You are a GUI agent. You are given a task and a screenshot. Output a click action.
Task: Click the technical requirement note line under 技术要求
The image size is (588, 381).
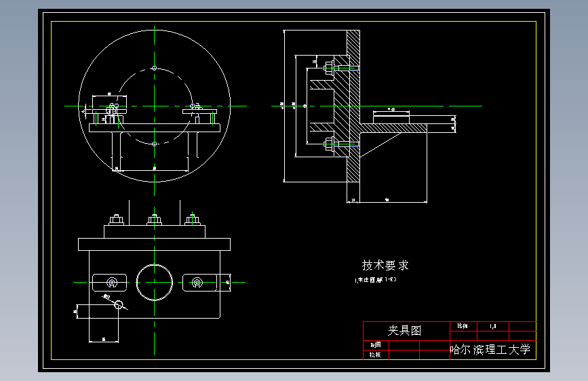click(x=375, y=280)
